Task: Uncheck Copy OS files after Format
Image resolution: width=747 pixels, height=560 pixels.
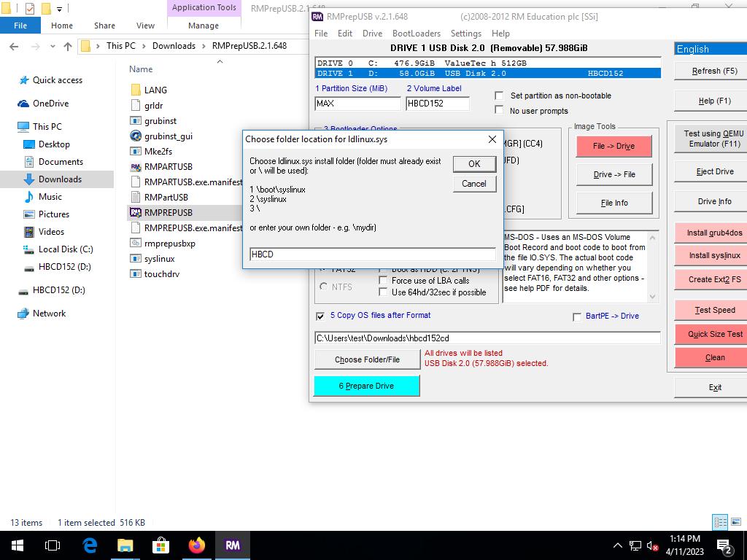Action: (x=320, y=316)
